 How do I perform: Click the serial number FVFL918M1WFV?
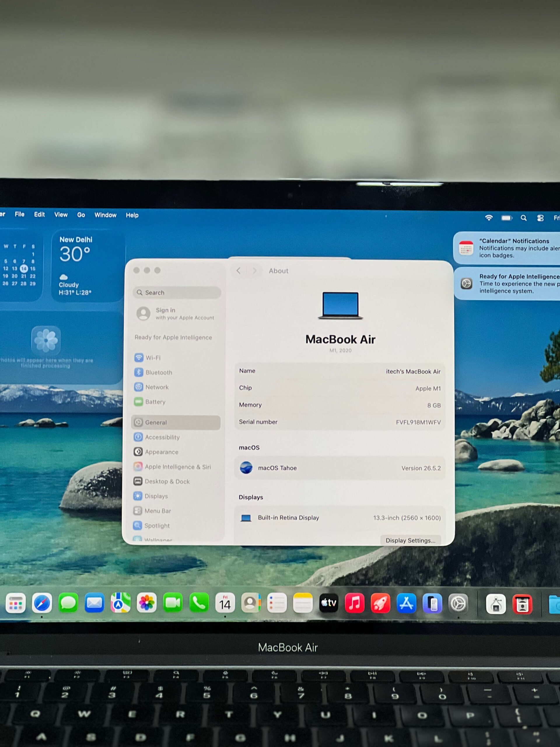[418, 422]
